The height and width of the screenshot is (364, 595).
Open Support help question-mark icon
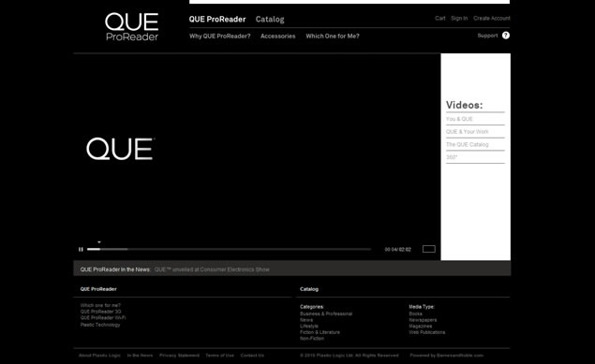coord(506,36)
